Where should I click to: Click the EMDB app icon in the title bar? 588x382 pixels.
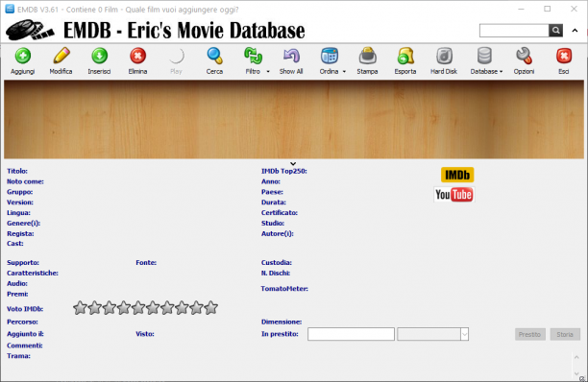pos(10,9)
